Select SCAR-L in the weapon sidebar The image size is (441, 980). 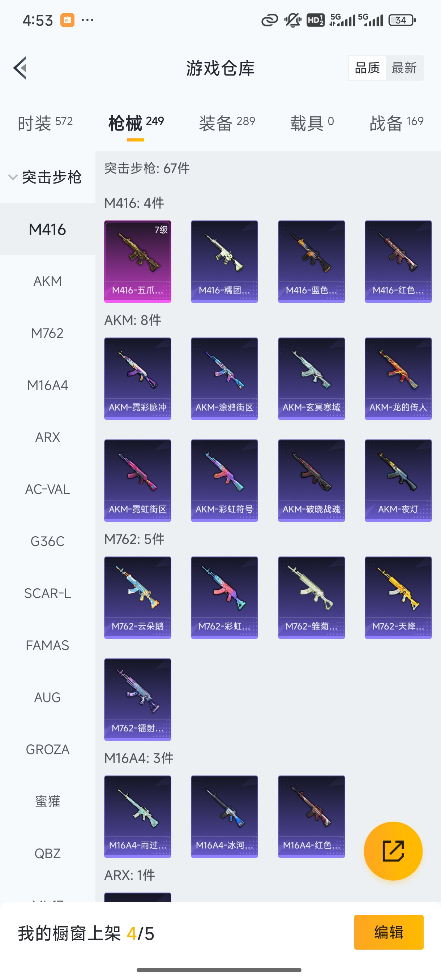pyautogui.click(x=48, y=593)
